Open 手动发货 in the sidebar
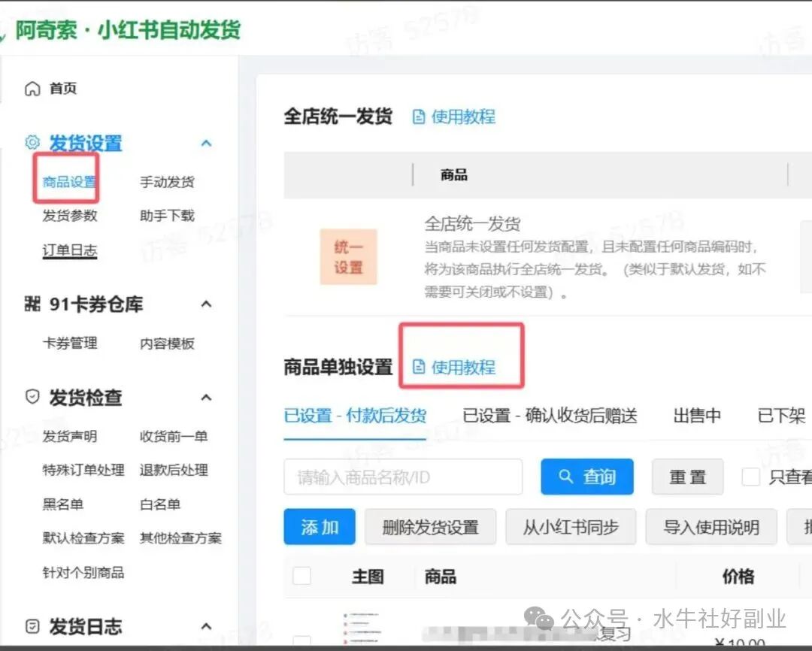Viewport: 812px width, 651px height. click(167, 182)
